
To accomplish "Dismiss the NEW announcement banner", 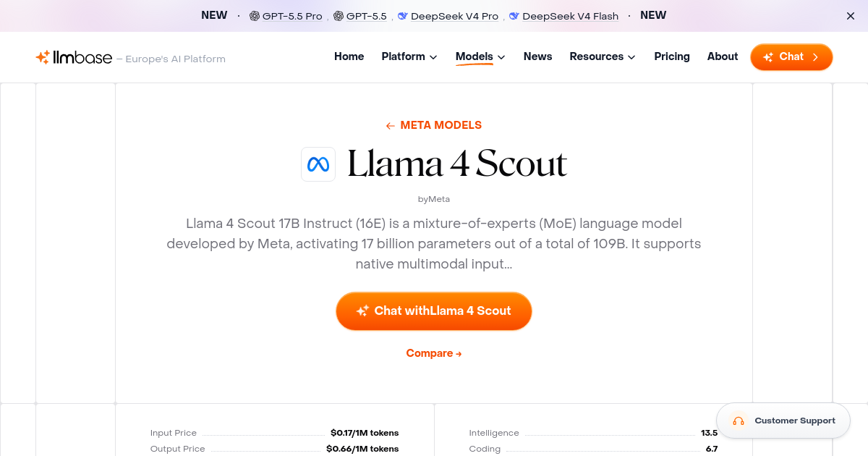I will [850, 15].
